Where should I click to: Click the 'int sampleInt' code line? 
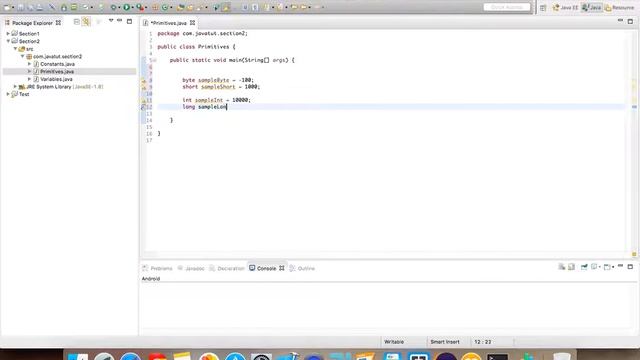(216, 100)
